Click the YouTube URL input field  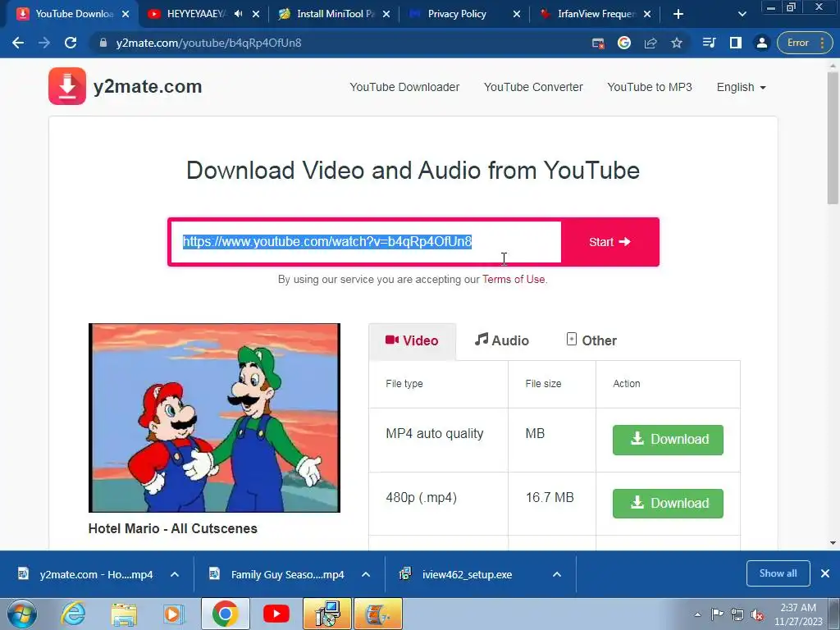(366, 242)
